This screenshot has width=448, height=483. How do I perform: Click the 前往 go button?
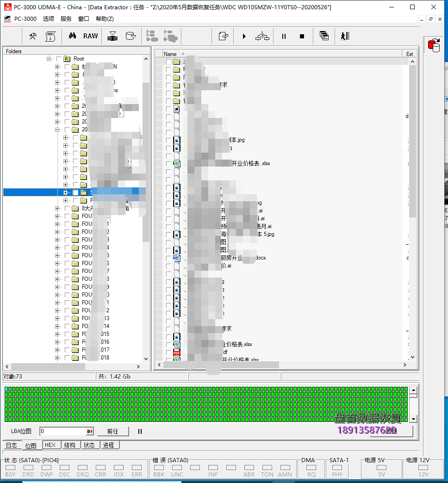coord(113,431)
